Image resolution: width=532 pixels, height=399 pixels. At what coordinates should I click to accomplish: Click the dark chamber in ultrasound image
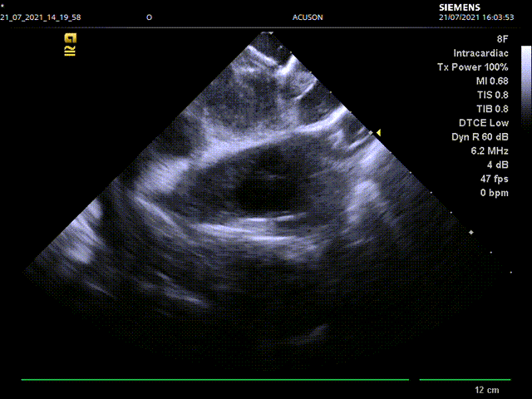click(264, 195)
